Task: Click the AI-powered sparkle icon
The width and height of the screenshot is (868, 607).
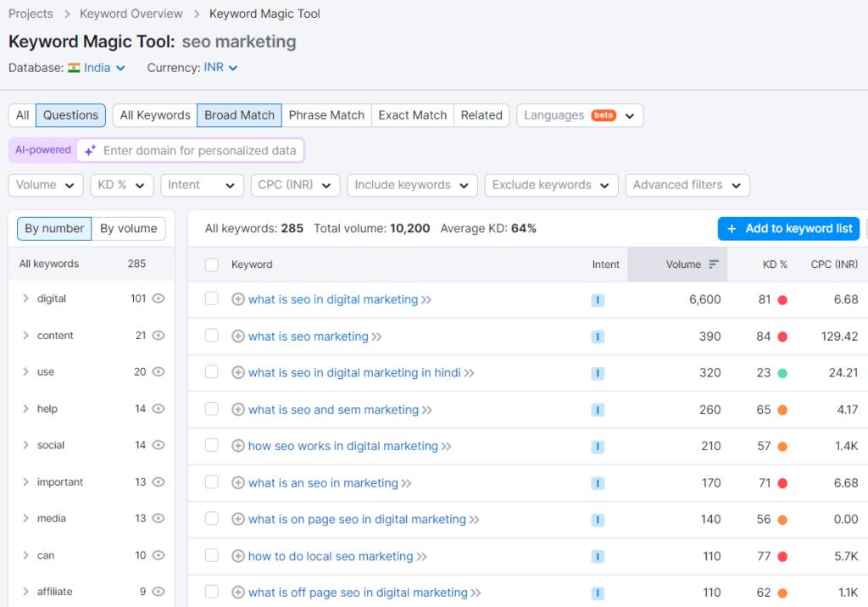Action: point(90,151)
